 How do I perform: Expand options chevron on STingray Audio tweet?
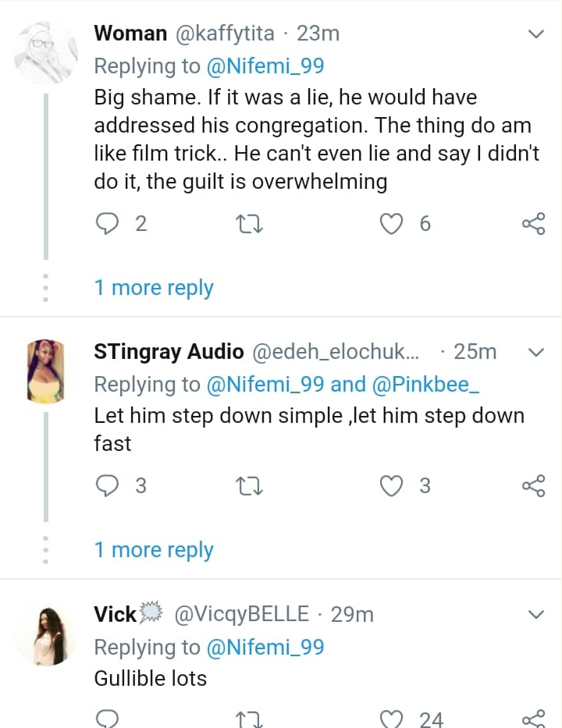coord(536,353)
